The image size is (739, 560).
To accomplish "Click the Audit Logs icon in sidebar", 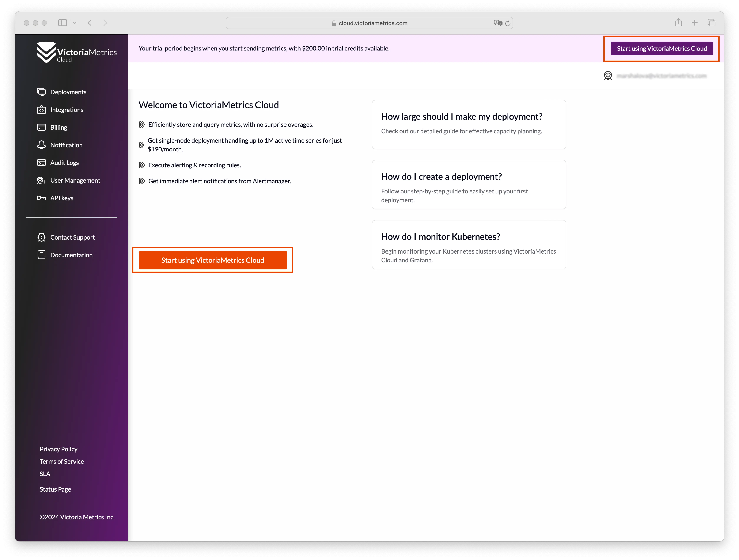I will point(41,162).
